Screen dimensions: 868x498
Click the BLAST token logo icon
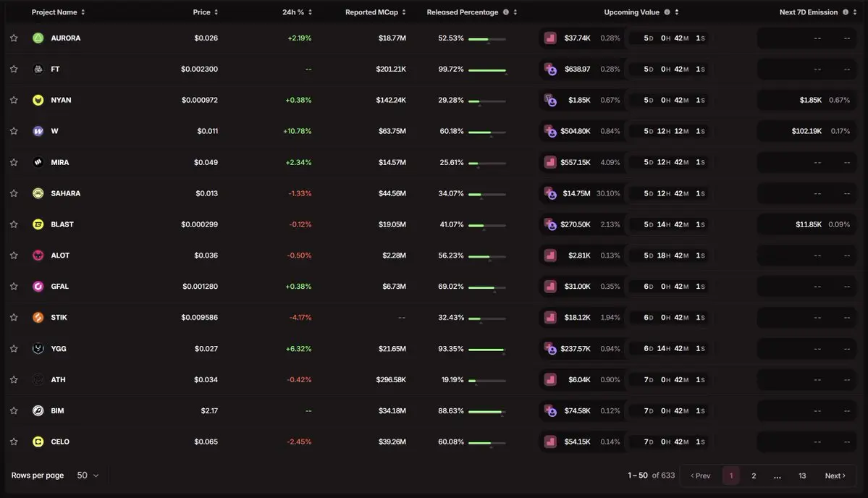38,224
